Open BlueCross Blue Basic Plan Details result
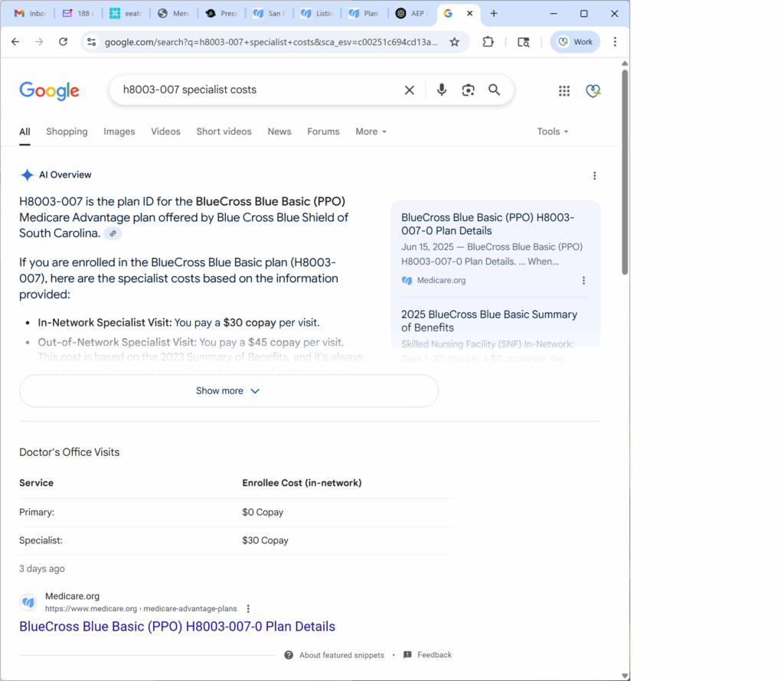 point(177,627)
